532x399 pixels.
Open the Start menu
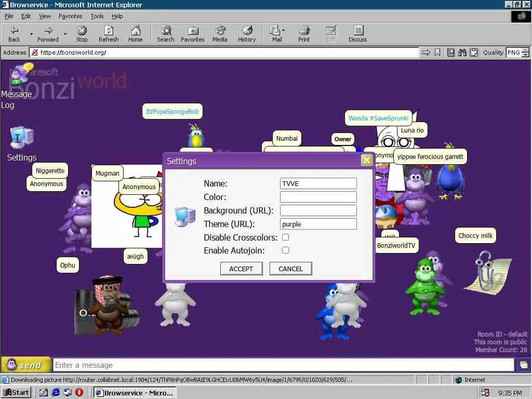tap(16, 393)
